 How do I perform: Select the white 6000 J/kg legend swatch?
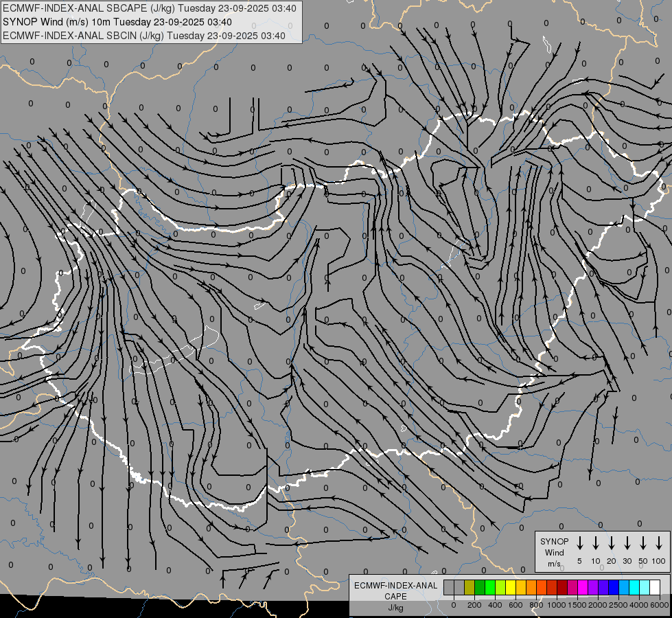pyautogui.click(x=656, y=588)
